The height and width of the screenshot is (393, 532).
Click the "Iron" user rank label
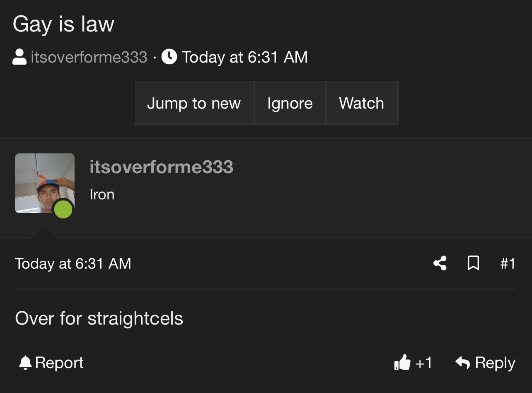[102, 194]
